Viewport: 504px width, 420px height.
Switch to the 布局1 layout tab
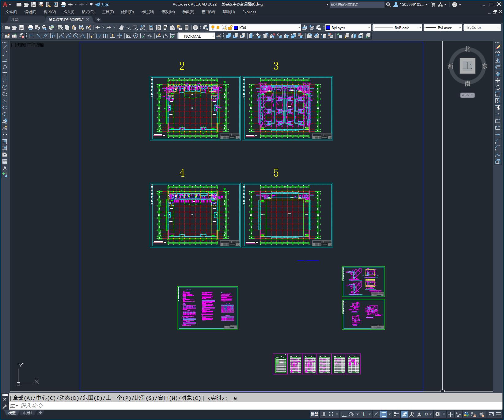pos(27,413)
